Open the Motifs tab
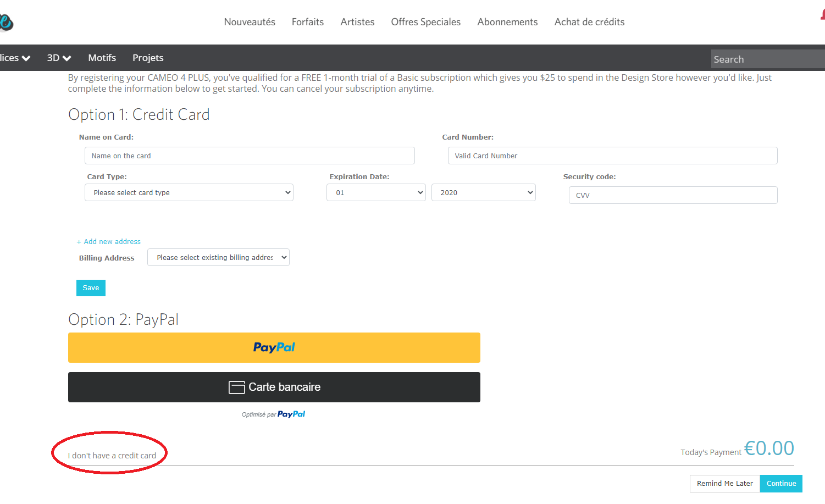Viewport: 825px width, 504px height. click(x=102, y=58)
